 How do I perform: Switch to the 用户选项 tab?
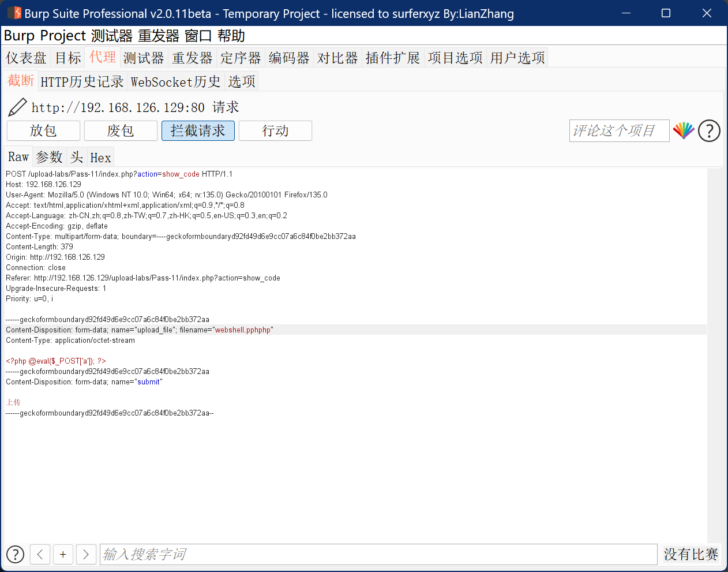click(517, 58)
